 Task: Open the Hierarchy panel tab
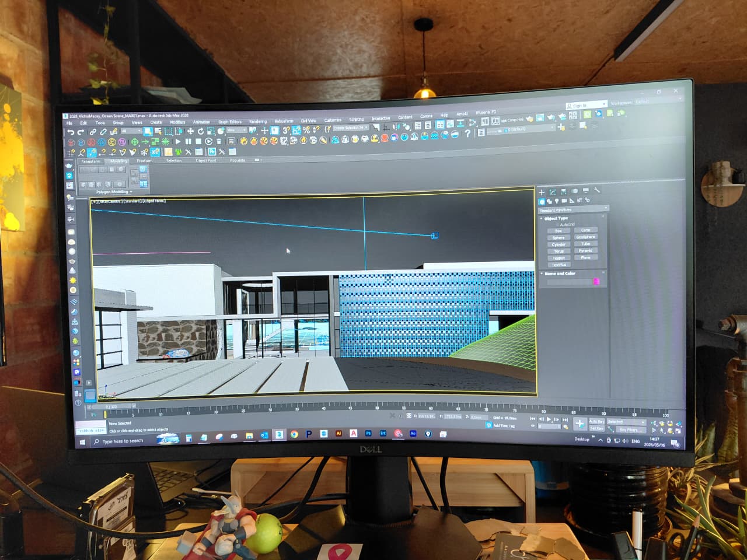tap(564, 192)
